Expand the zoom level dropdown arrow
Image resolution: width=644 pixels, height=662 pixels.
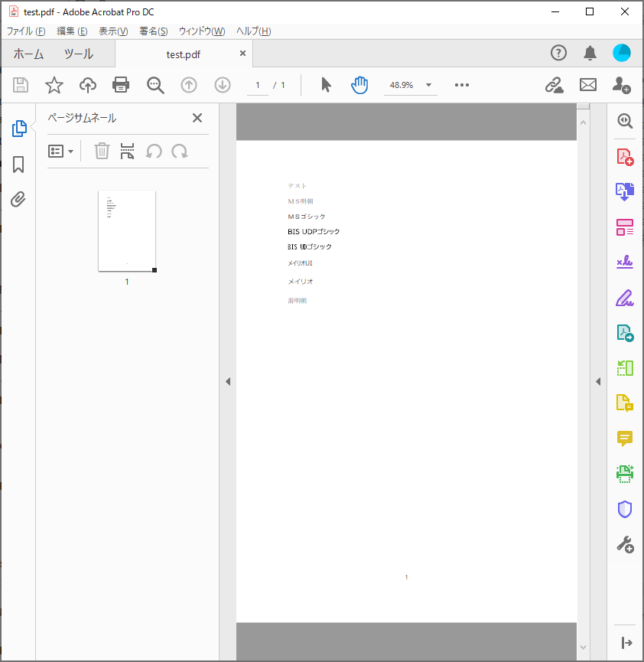[x=429, y=85]
